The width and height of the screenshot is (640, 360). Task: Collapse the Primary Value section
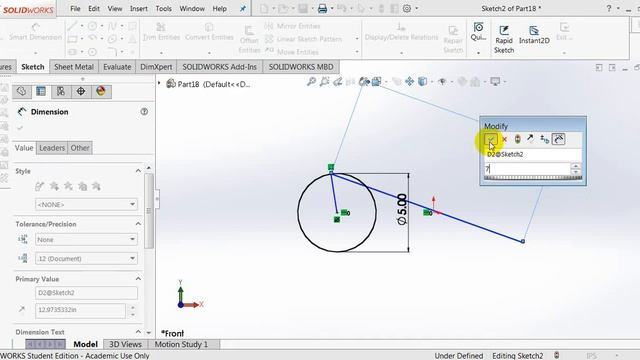click(138, 279)
